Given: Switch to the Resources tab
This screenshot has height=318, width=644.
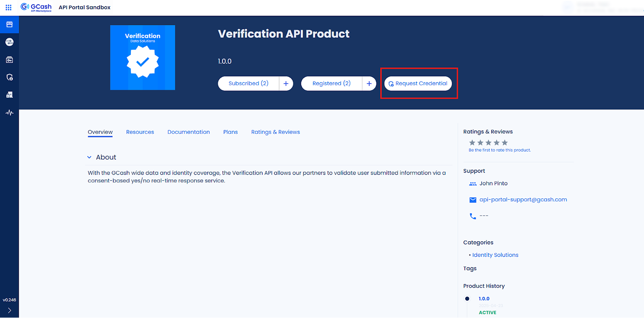Looking at the screenshot, I should pyautogui.click(x=140, y=132).
